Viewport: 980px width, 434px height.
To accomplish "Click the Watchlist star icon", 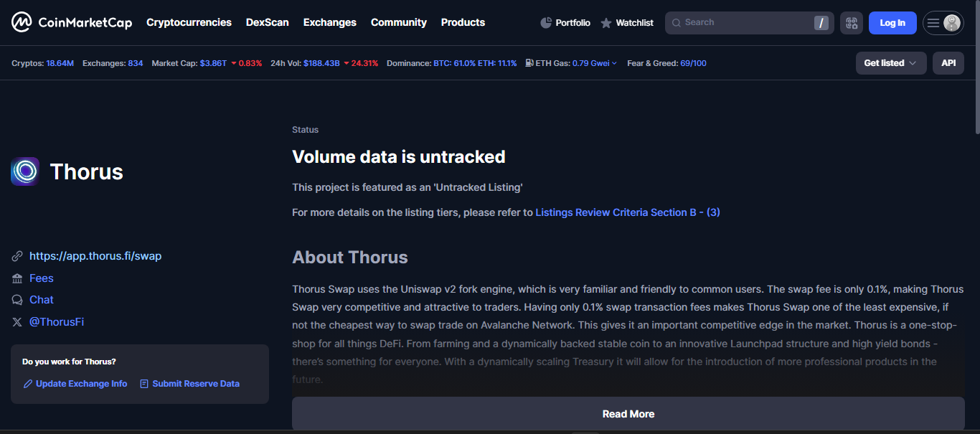I will coord(606,23).
